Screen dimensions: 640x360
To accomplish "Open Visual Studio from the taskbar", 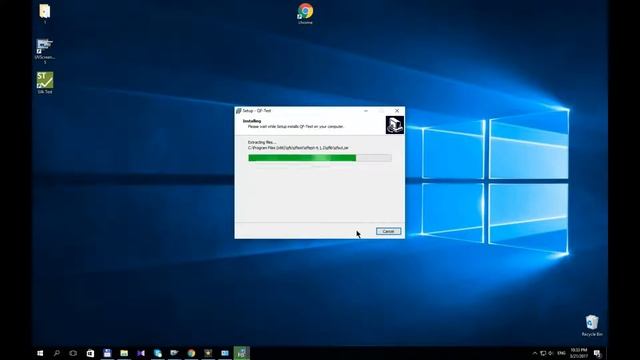I will coord(141,353).
